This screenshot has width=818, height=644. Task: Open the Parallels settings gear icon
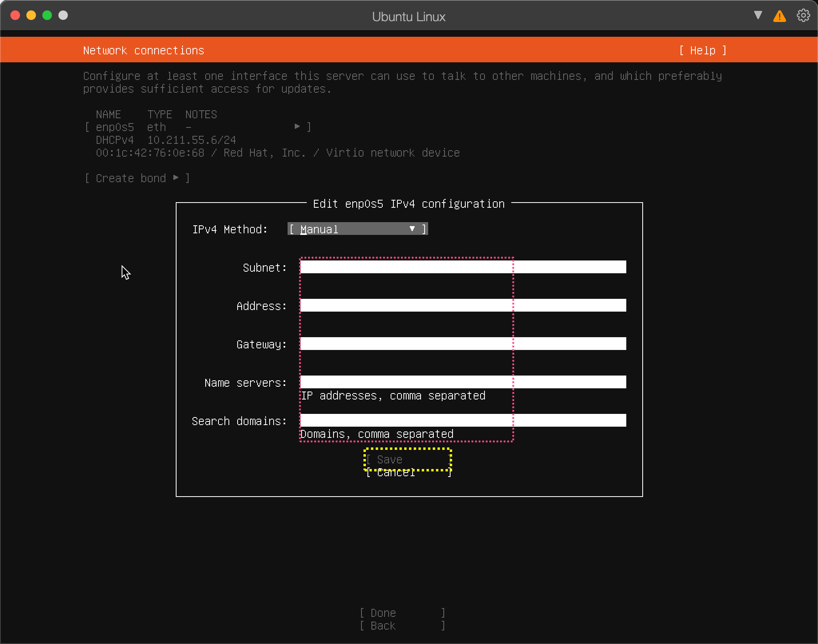(803, 16)
